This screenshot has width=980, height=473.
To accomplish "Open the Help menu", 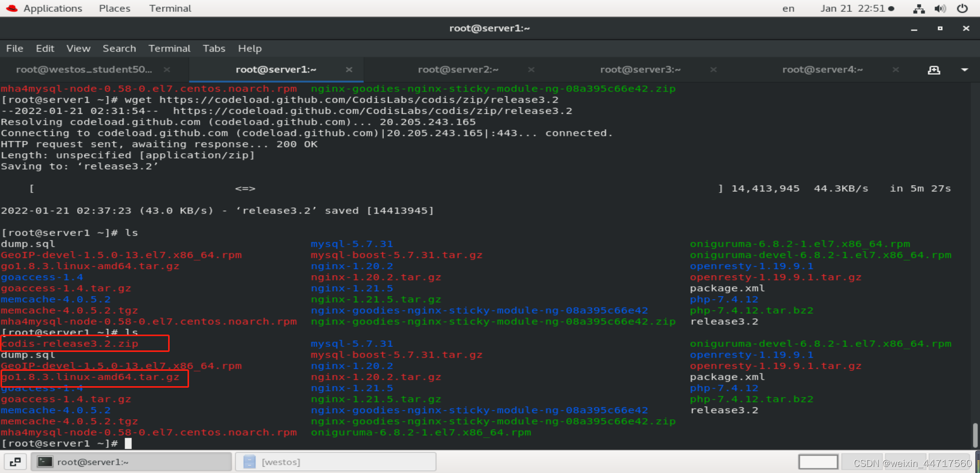I will [250, 49].
